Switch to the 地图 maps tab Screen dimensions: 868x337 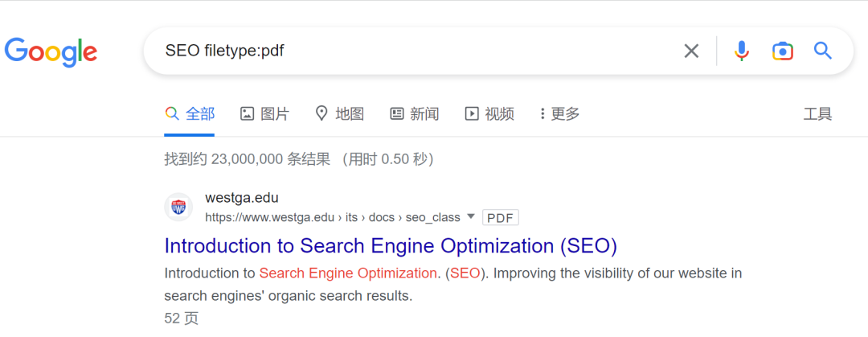point(339,114)
